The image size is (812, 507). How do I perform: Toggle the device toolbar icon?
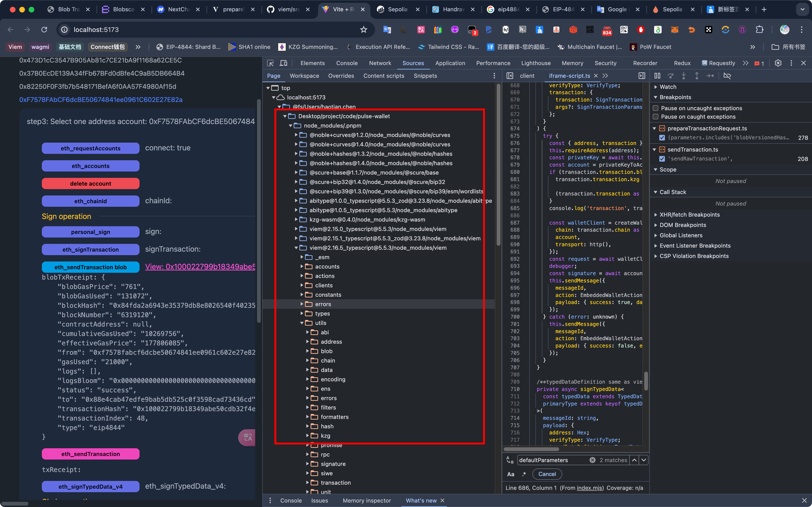(284, 63)
